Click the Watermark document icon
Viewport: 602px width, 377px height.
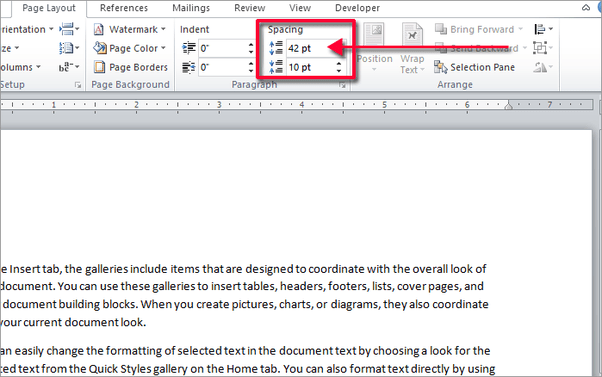click(99, 29)
